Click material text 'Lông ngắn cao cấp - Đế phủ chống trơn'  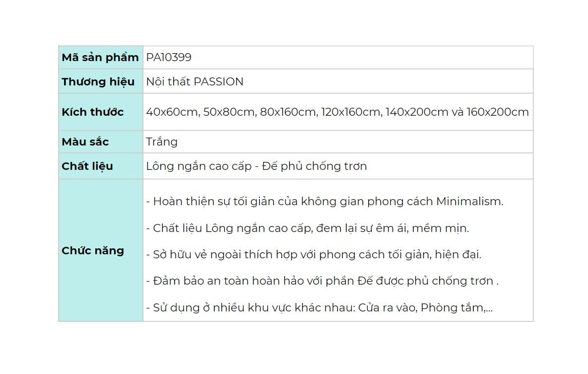256,166
